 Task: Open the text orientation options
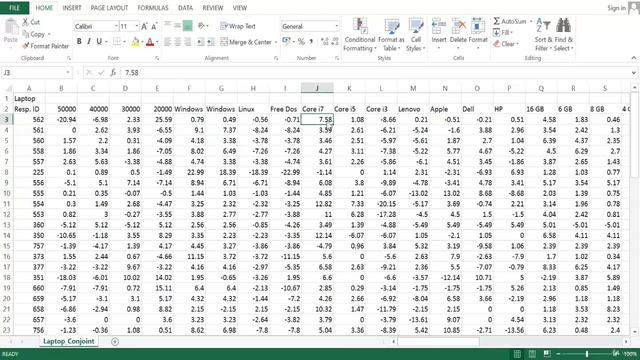(x=203, y=26)
